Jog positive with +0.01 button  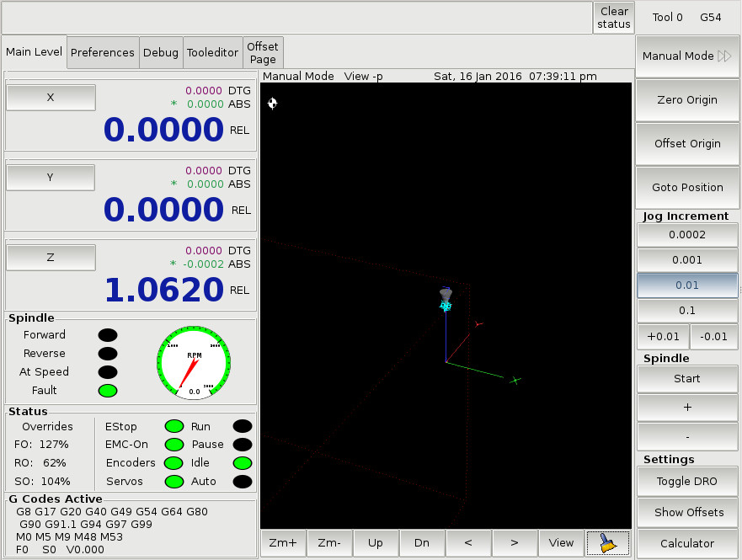pyautogui.click(x=663, y=336)
